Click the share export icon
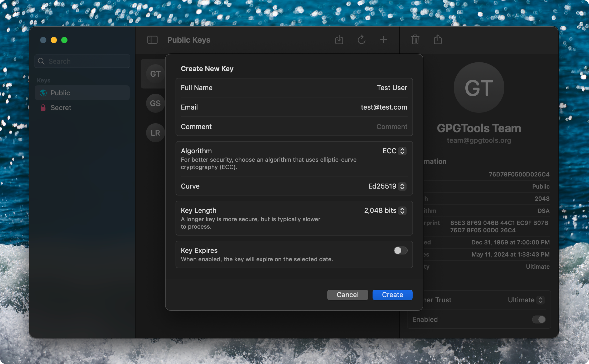The height and width of the screenshot is (364, 589). click(x=438, y=40)
